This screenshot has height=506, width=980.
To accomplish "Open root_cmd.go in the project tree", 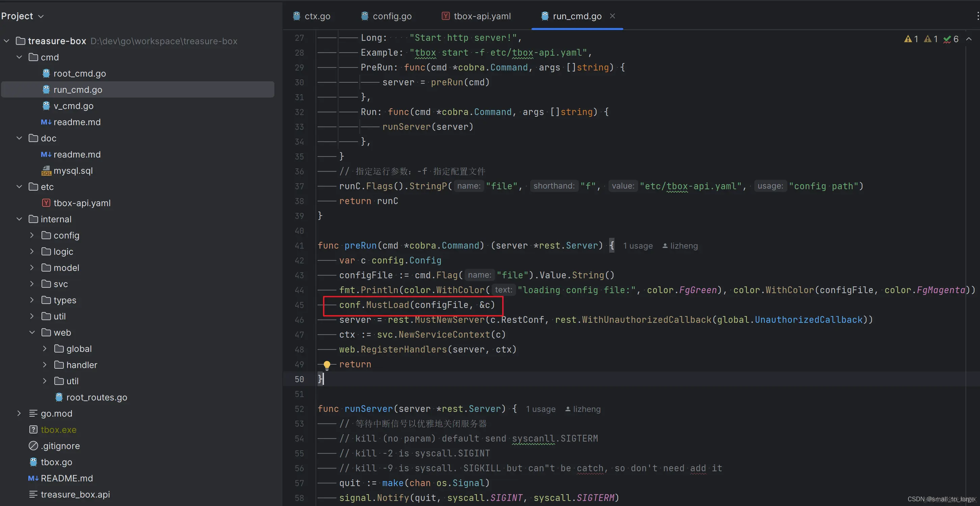I will tap(80, 74).
